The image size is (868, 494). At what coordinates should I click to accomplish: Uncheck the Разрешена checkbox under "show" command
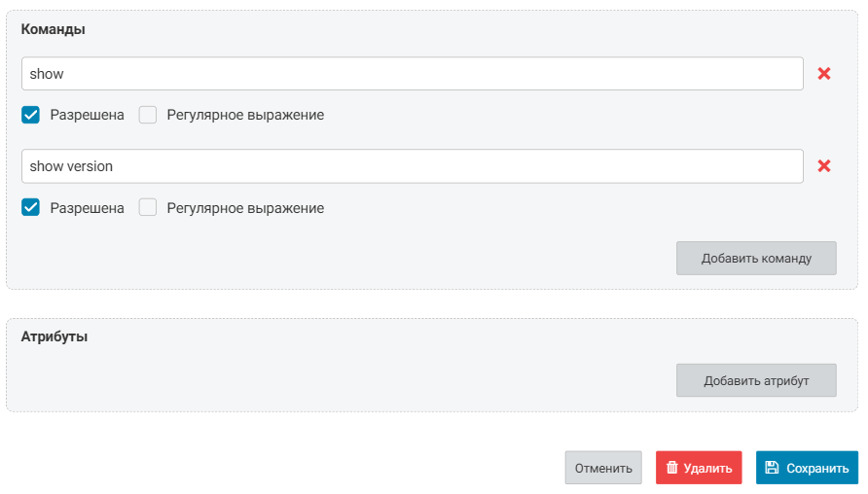click(x=30, y=115)
